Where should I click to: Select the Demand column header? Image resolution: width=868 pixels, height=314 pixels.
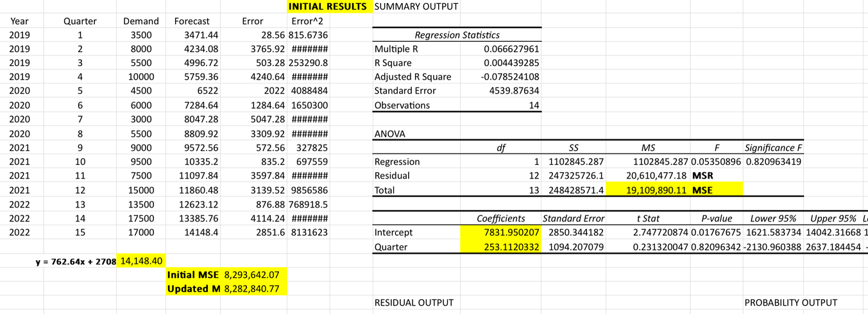(140, 21)
